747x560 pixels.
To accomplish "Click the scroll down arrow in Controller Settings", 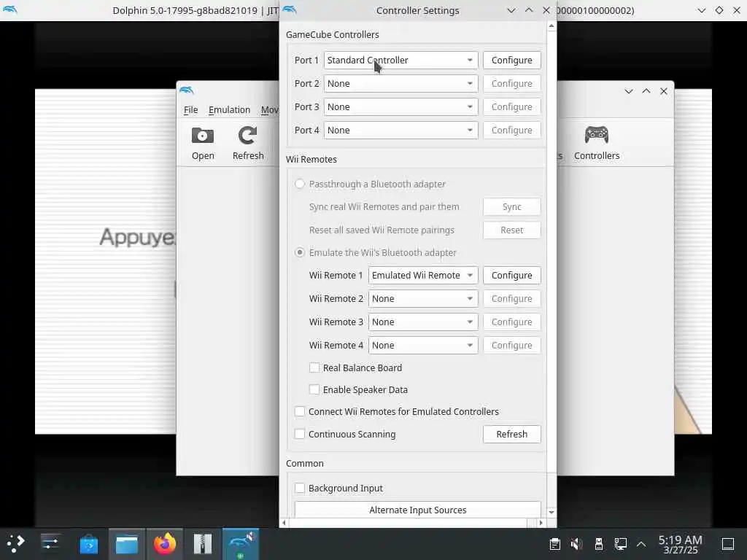I will 551,513.
